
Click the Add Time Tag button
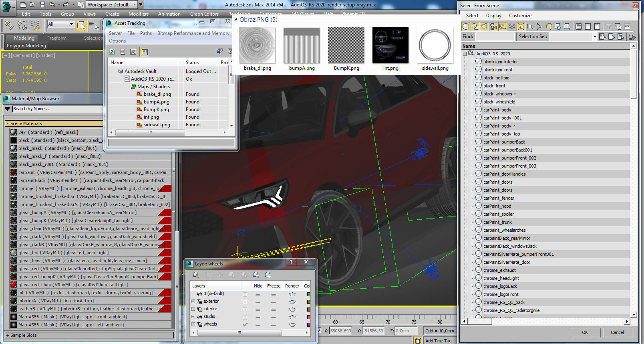(x=438, y=341)
